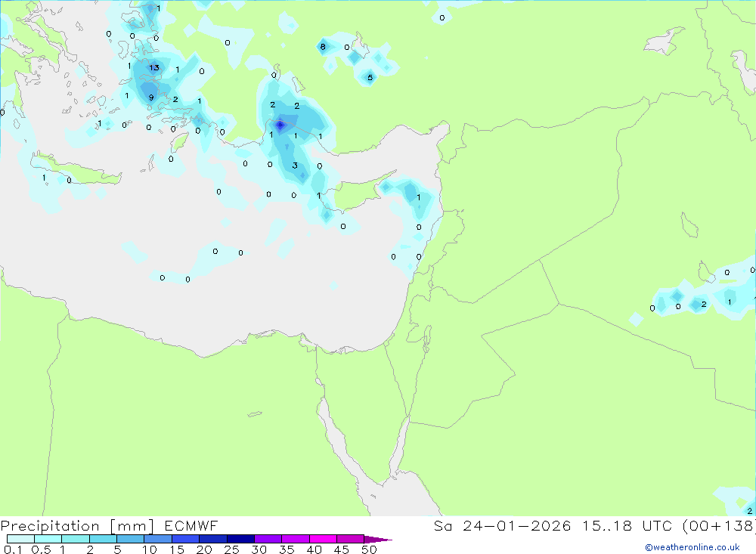Viewport: 756px width, 554px height.
Task: Click the map value '3'
Action: pyautogui.click(x=295, y=166)
